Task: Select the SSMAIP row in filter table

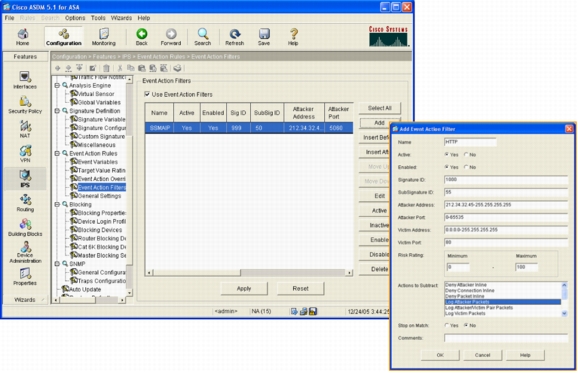Action: click(249, 128)
